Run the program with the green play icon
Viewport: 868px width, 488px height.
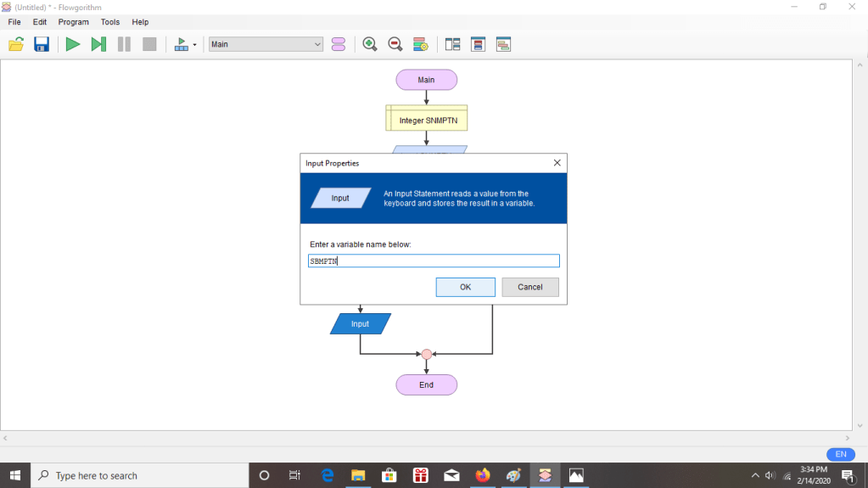pos(73,44)
